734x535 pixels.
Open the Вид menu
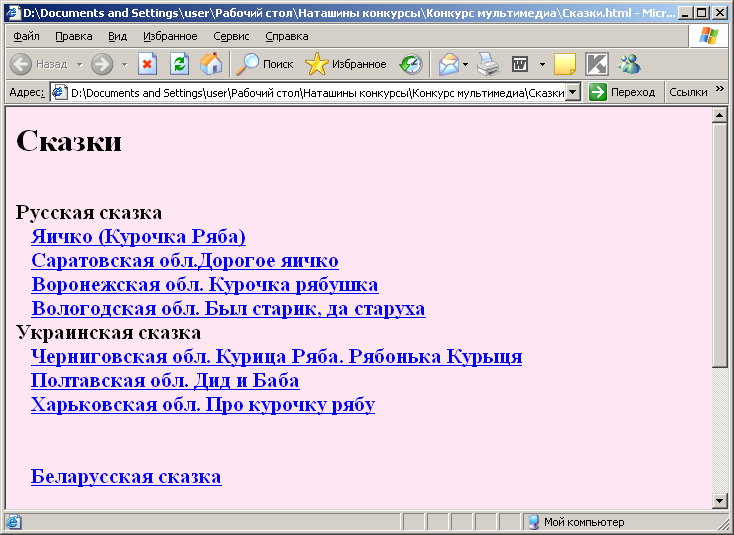point(117,36)
